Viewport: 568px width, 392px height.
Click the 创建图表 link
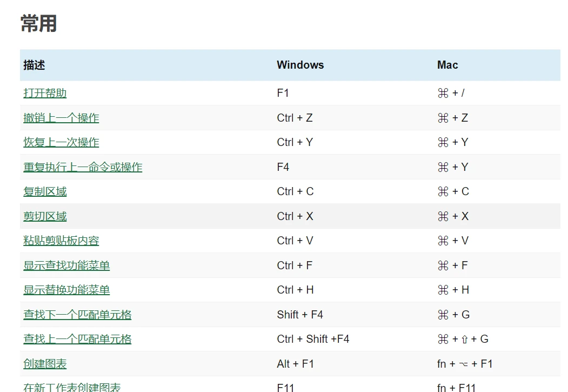pos(45,364)
